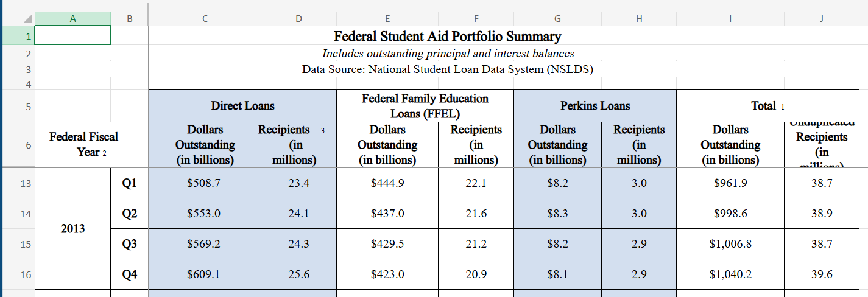The image size is (868, 297).
Task: Click the column J header
Action: pos(821,18)
